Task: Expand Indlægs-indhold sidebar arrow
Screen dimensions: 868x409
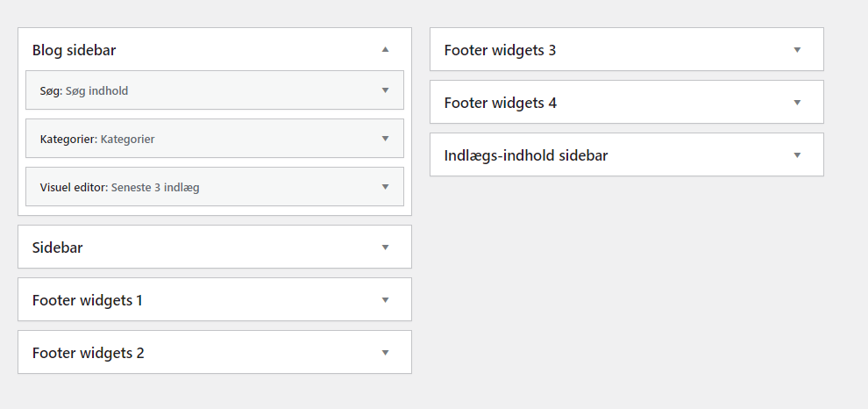Action: [x=797, y=155]
